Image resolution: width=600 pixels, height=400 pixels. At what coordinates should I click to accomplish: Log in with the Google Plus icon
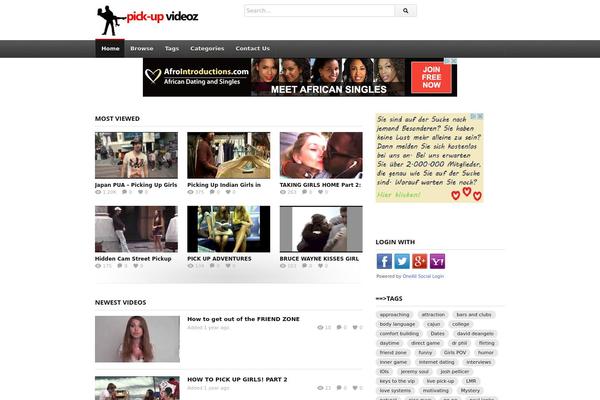click(419, 261)
